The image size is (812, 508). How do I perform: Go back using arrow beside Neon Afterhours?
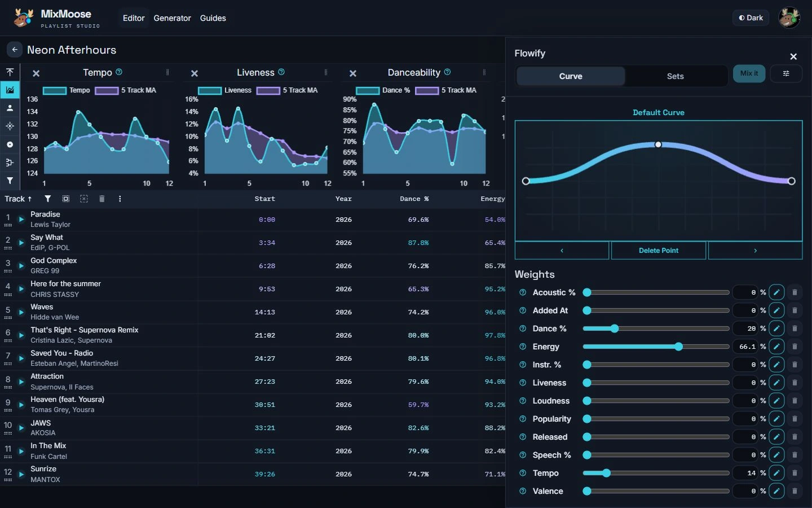(x=15, y=50)
